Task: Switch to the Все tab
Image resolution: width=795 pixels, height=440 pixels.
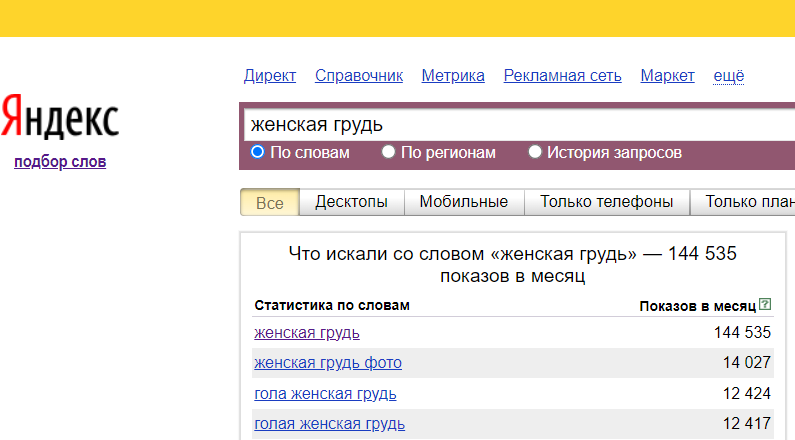Action: click(270, 202)
